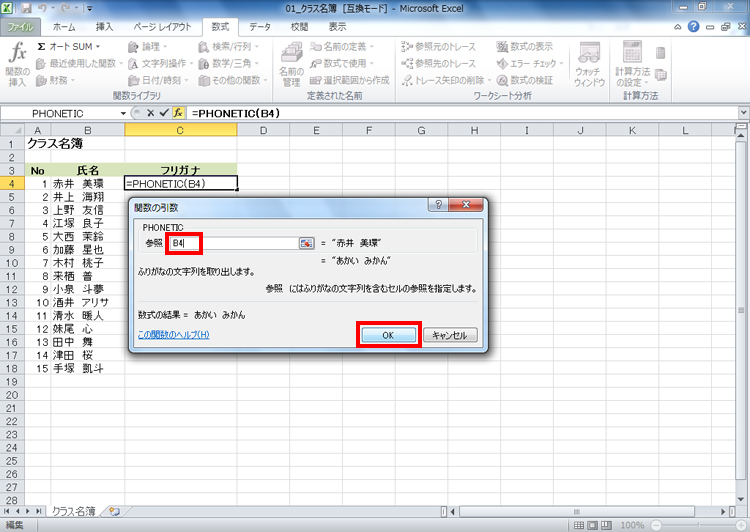Screen dimensions: 750x532
Task: Trace dependents (参照先のトレース)
Action: (439, 63)
